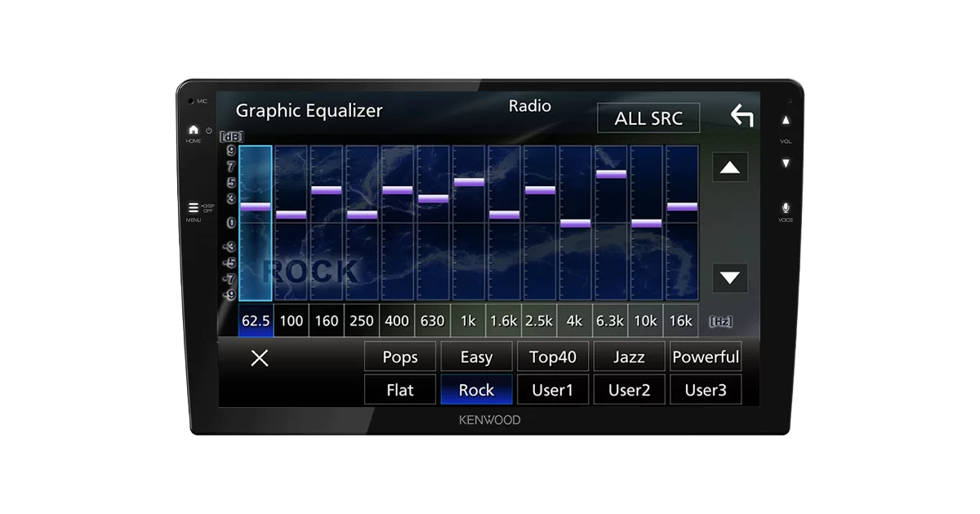
Task: Choose the Top40 preset
Action: (553, 357)
